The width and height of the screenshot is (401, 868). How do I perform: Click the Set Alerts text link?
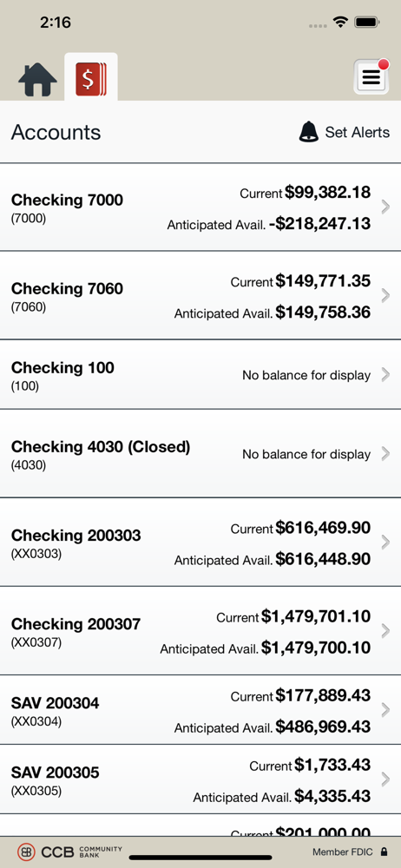pos(358,132)
